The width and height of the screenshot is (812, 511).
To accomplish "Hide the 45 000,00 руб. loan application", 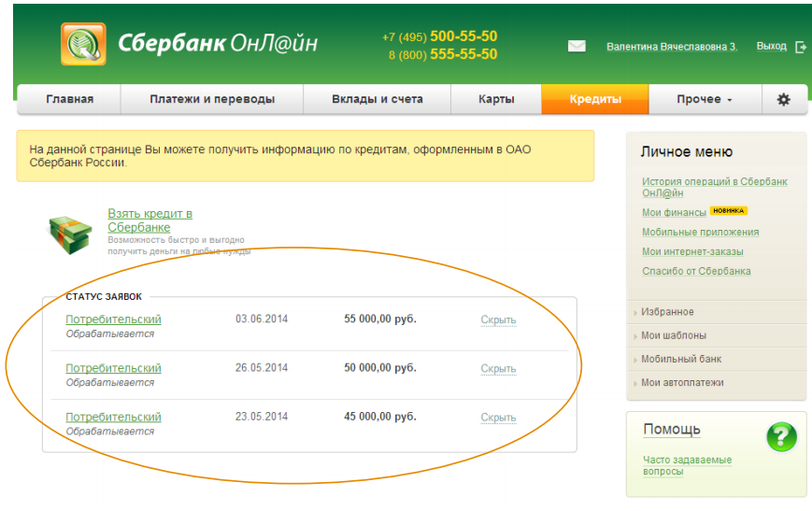I will [498, 418].
